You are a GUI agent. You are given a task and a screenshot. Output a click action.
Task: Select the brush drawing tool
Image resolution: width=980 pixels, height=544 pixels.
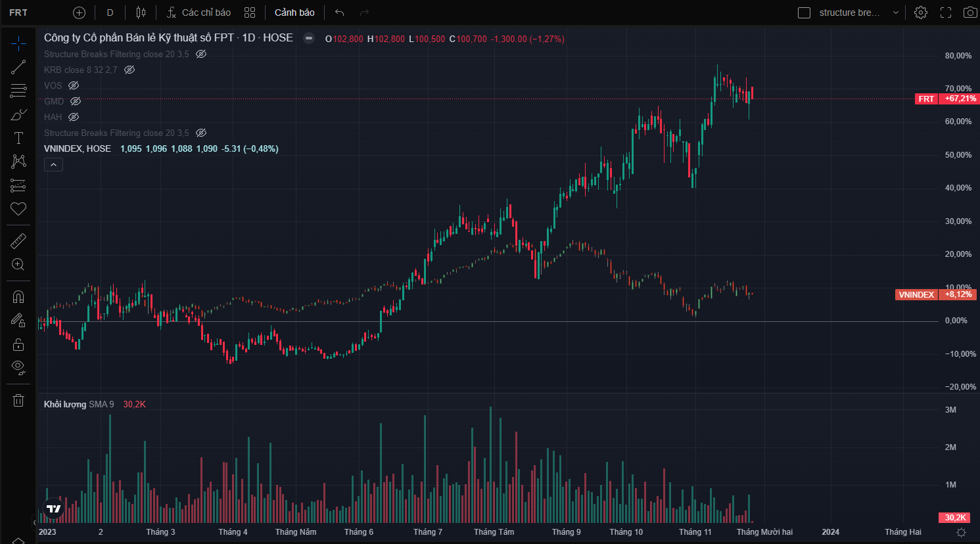click(x=18, y=114)
